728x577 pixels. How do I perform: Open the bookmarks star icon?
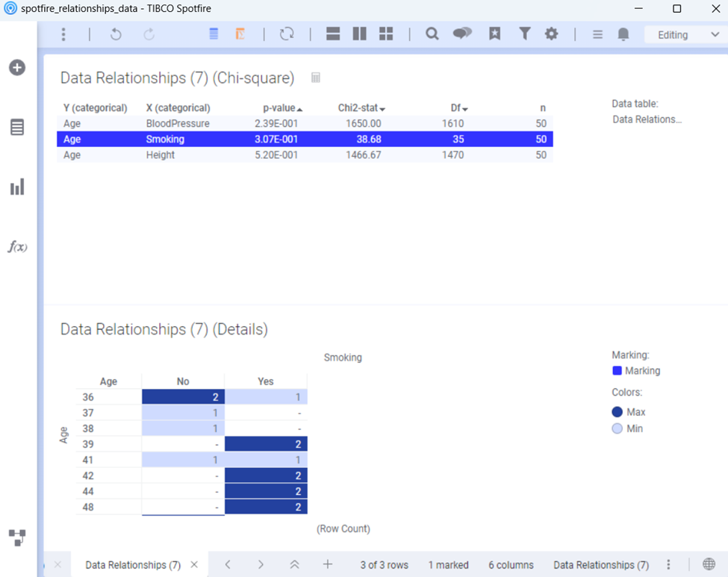495,34
